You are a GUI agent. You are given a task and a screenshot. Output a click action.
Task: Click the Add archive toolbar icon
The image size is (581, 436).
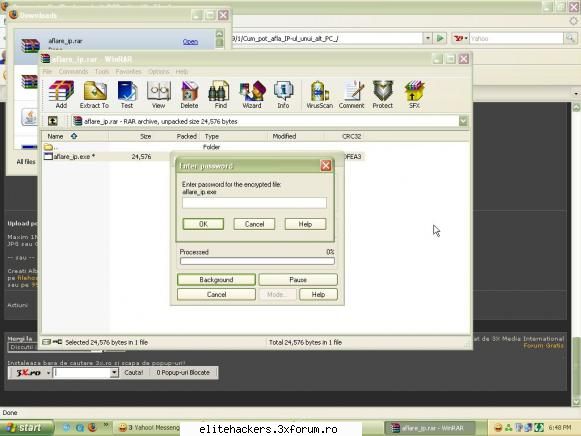click(61, 94)
